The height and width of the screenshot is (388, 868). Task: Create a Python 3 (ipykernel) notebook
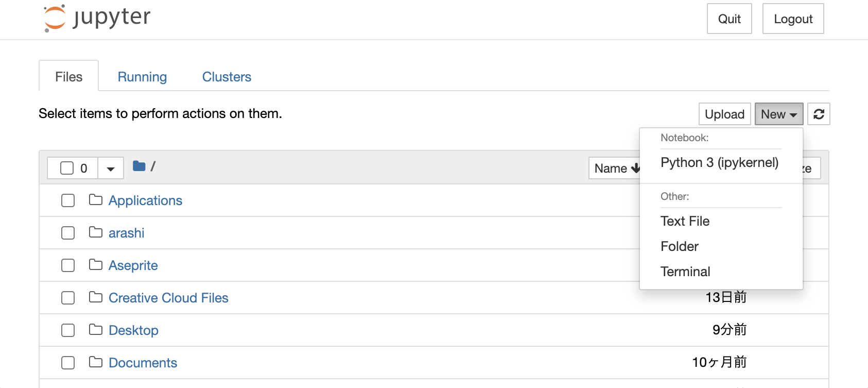pos(719,162)
